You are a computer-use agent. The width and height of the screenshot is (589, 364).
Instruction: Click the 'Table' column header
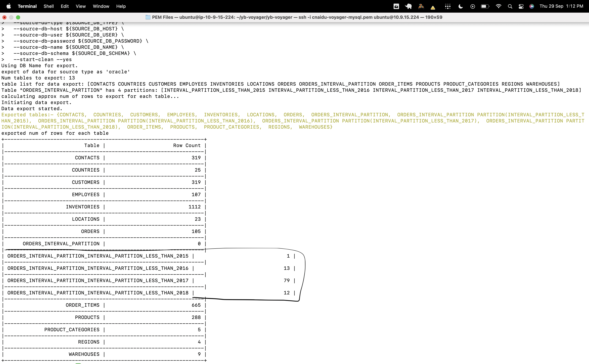tap(92, 145)
